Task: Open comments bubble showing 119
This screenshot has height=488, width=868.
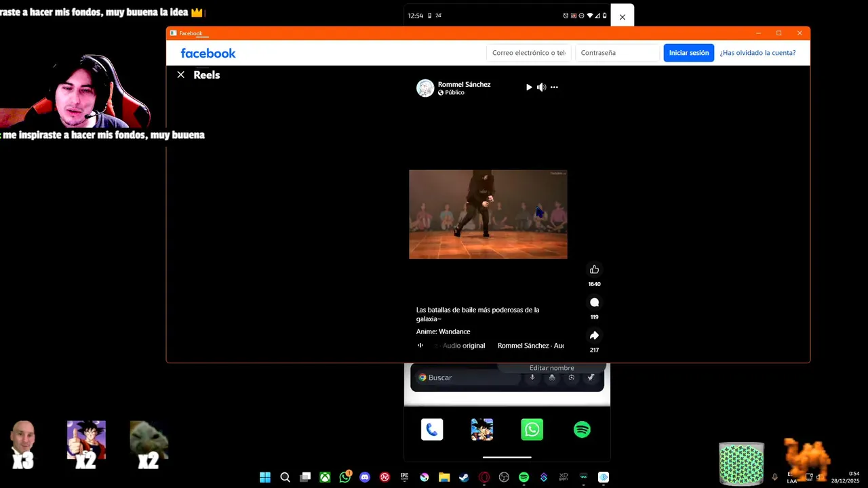Action: (594, 302)
